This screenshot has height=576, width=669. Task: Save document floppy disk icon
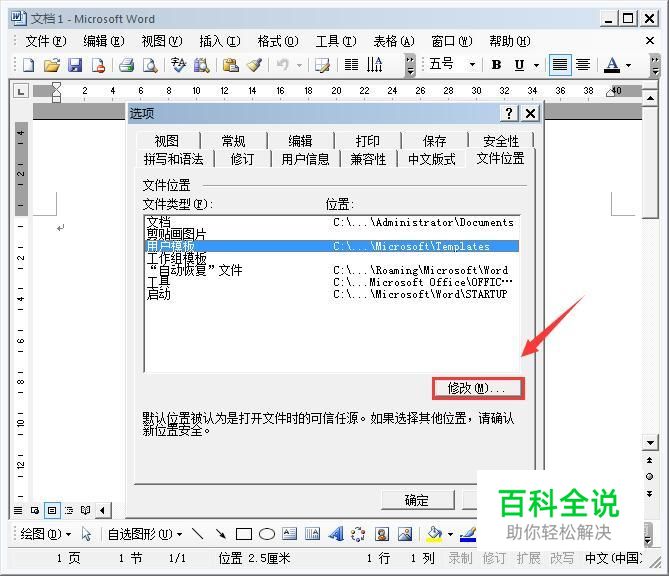point(75,65)
